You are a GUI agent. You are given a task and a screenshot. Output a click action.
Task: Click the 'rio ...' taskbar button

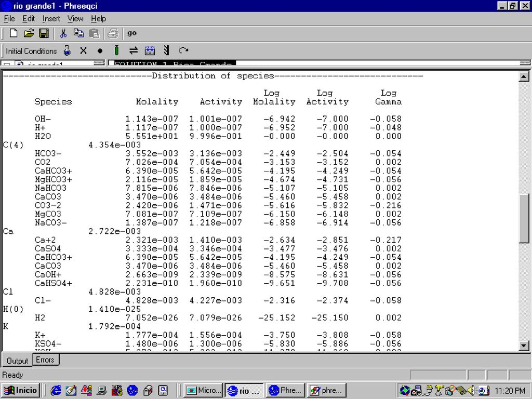[x=244, y=391]
